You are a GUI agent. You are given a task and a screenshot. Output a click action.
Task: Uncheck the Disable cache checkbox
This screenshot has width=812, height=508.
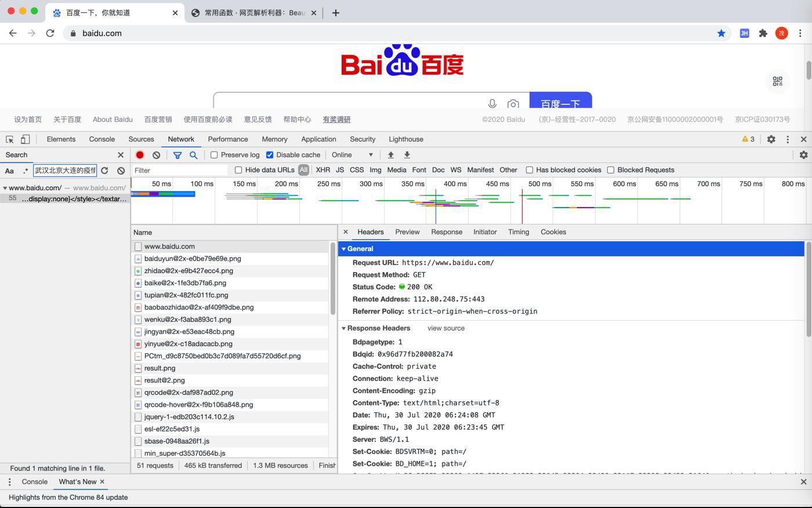(x=270, y=155)
